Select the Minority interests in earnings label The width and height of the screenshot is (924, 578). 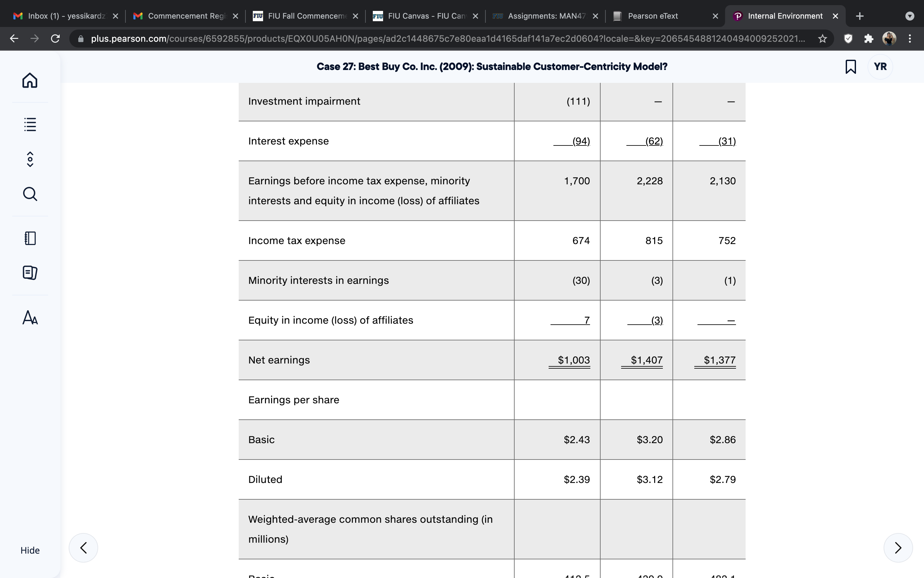319,280
